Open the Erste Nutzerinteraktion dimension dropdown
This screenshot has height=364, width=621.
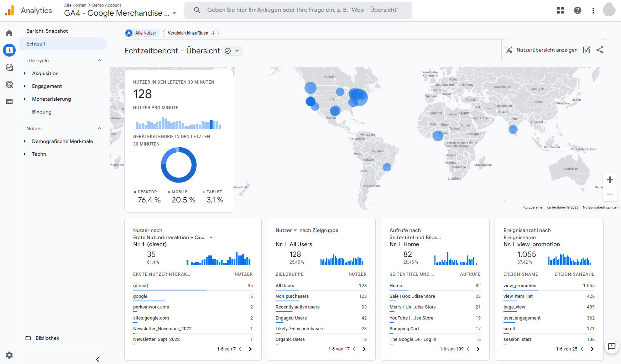211,237
